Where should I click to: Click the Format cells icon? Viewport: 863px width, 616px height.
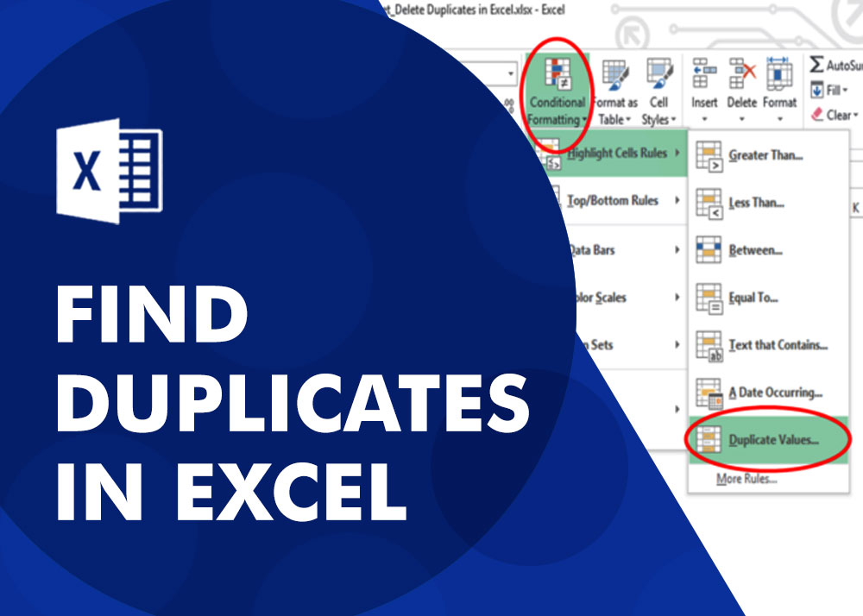[779, 73]
